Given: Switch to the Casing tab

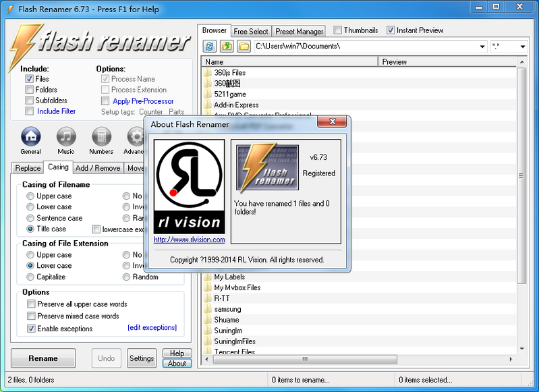Looking at the screenshot, I should (x=58, y=167).
